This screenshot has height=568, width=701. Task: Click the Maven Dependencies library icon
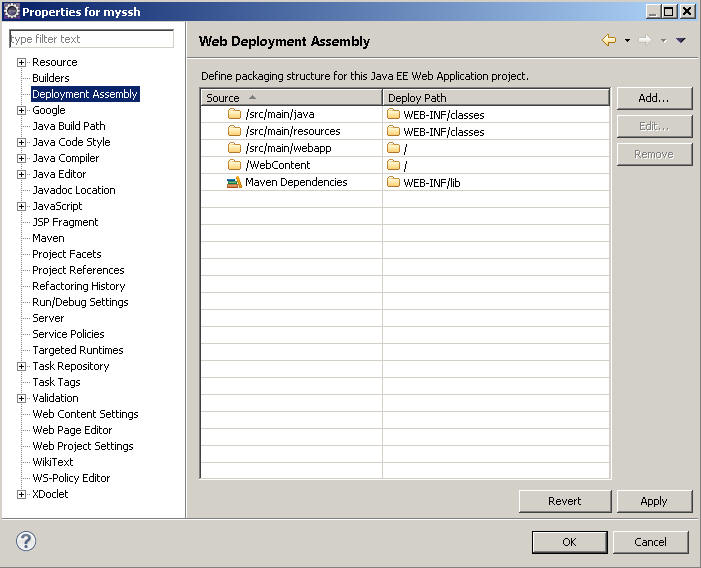[234, 182]
